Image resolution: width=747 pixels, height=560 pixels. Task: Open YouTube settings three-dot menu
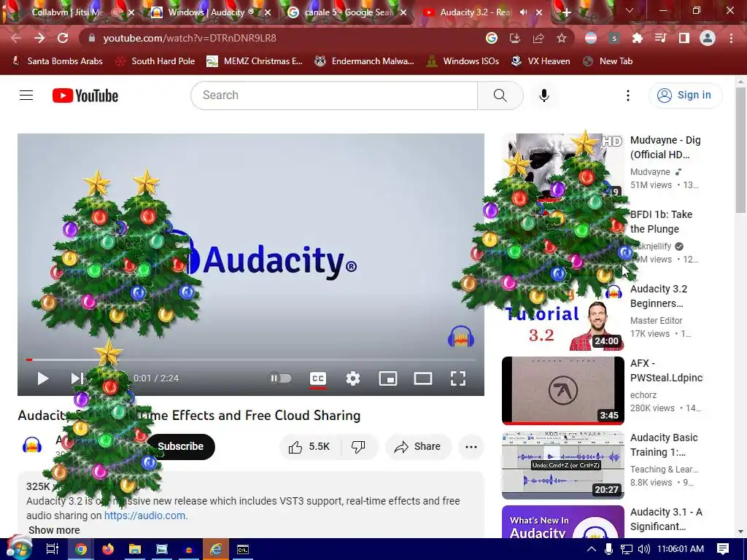(x=628, y=96)
